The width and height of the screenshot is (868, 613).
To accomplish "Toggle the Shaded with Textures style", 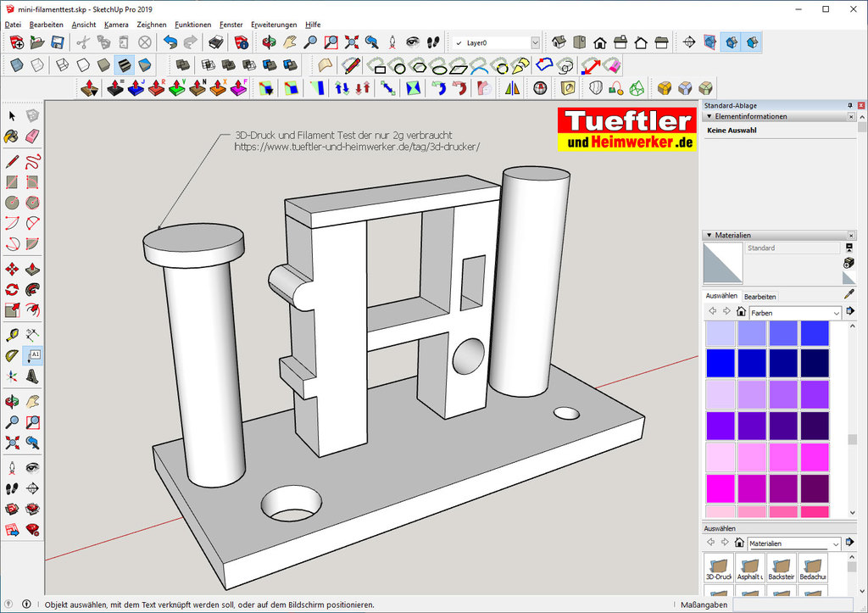I will click(x=125, y=64).
